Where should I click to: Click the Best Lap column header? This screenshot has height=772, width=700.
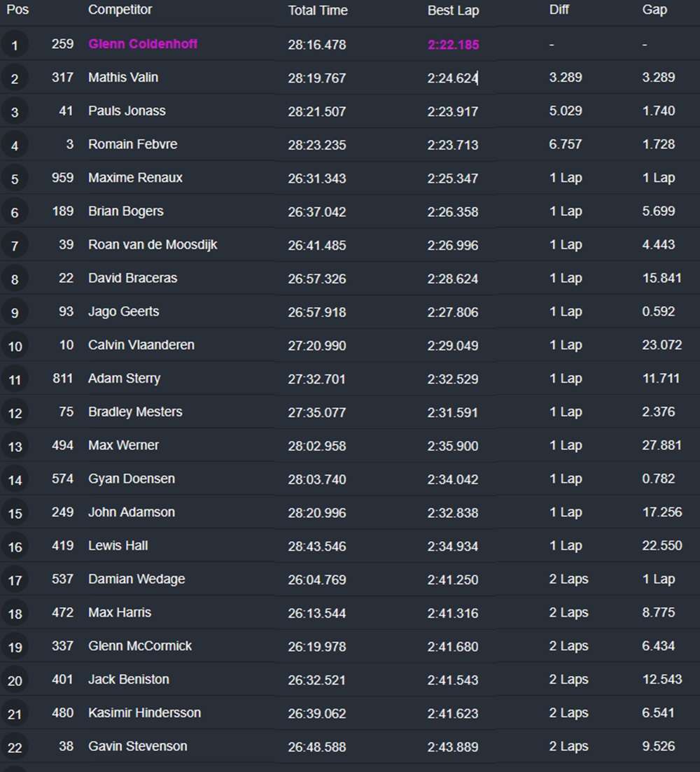click(453, 10)
